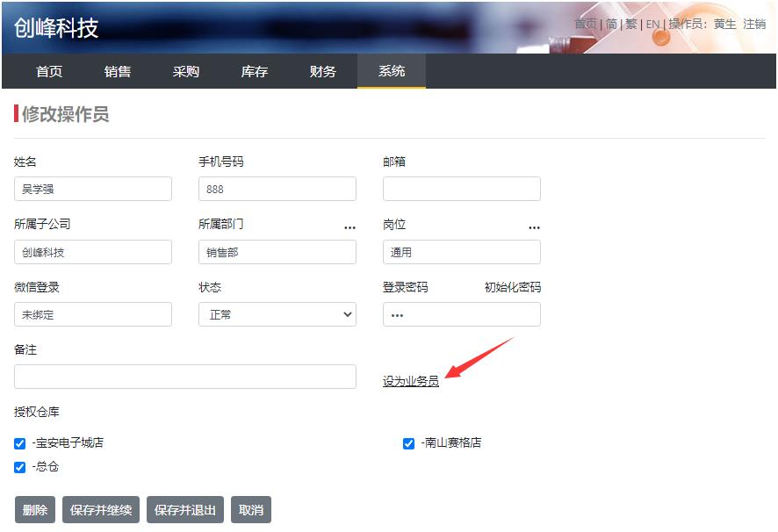This screenshot has width=778, height=532.
Task: Click the 初始化密码 link
Action: [x=513, y=287]
